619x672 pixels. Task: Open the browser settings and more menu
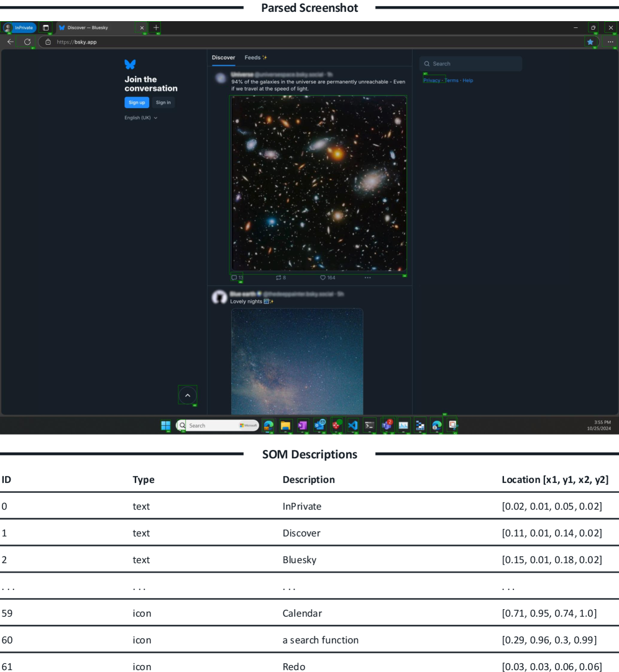pyautogui.click(x=610, y=42)
